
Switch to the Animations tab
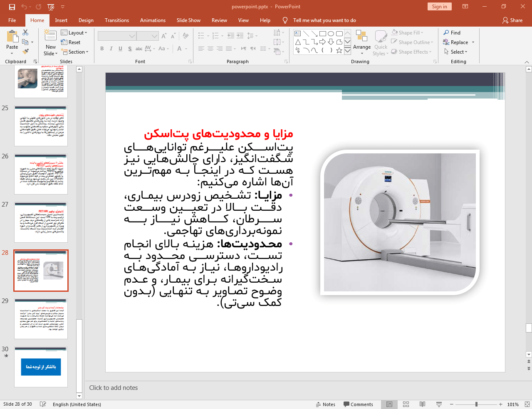153,20
